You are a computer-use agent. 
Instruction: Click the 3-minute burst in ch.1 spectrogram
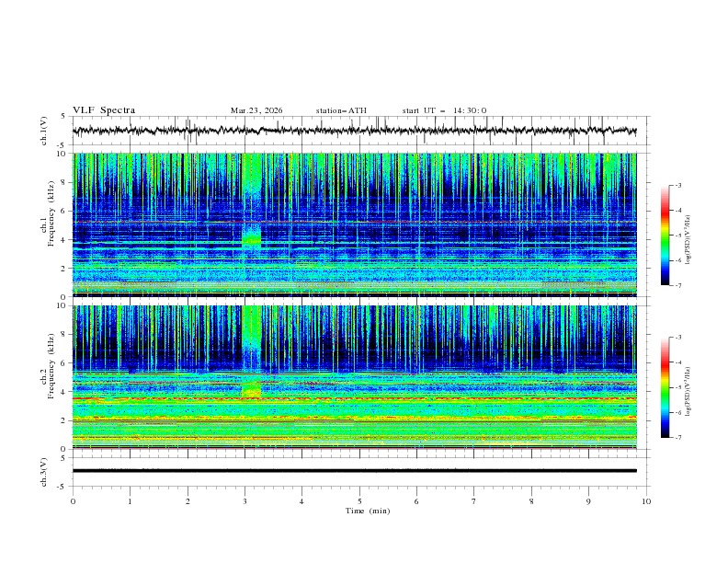click(x=251, y=224)
